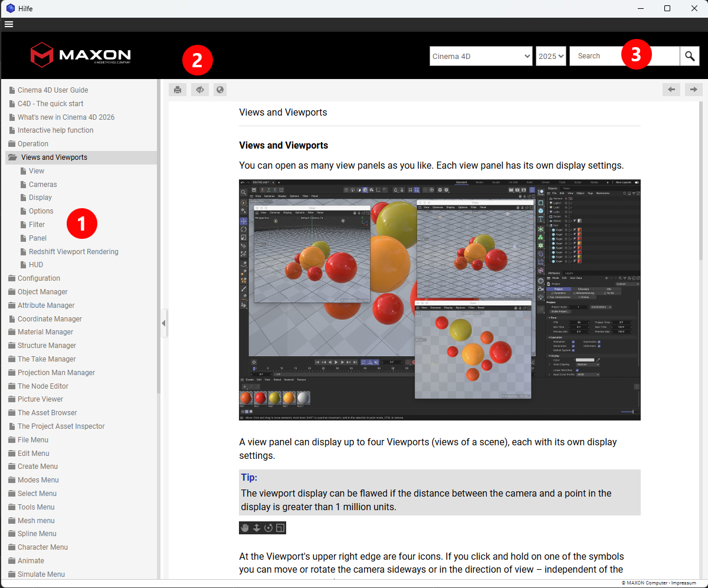This screenshot has height=588, width=708.
Task: Click the Maxon logo
Action: point(80,55)
